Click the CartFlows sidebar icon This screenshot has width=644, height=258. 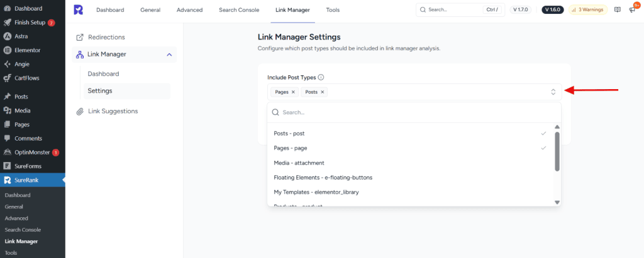pos(7,78)
